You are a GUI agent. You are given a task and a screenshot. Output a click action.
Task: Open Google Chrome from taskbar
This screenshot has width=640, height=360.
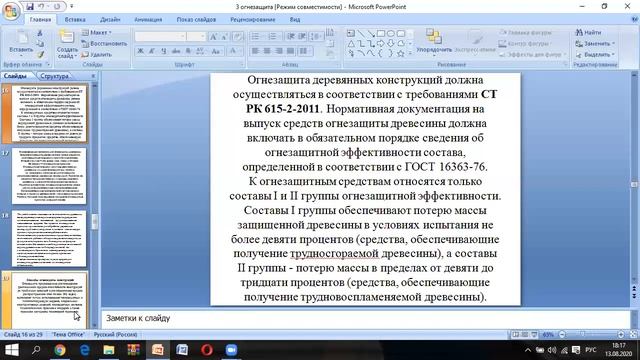click(x=60, y=350)
